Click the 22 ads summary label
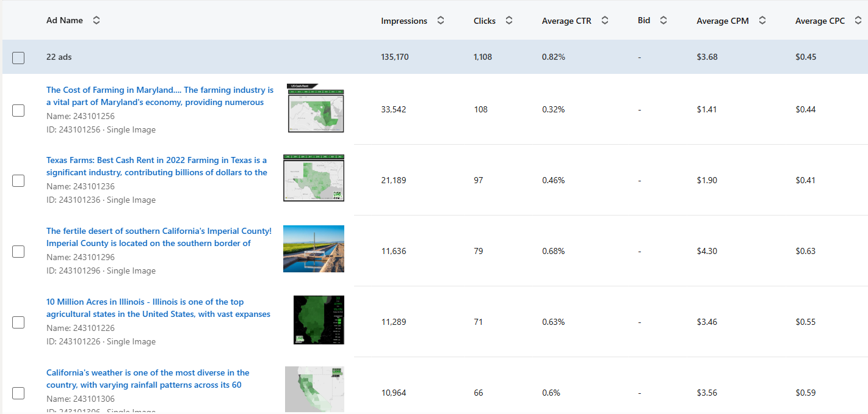The height and width of the screenshot is (414, 868). click(x=59, y=57)
